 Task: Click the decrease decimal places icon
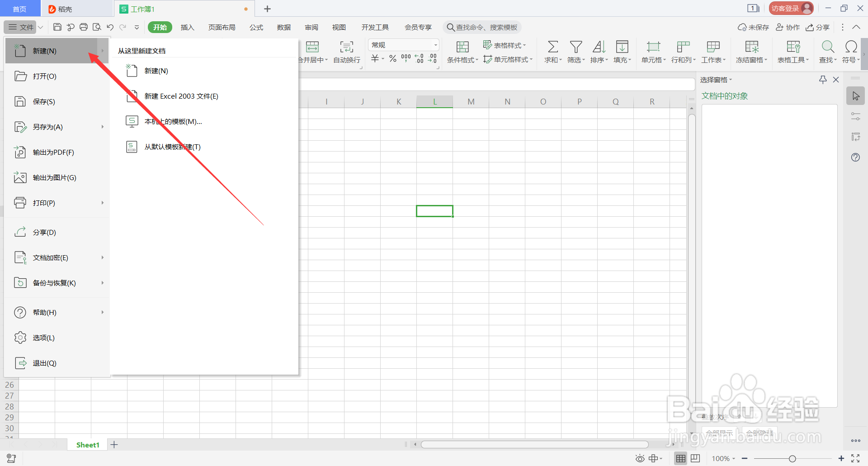[433, 59]
